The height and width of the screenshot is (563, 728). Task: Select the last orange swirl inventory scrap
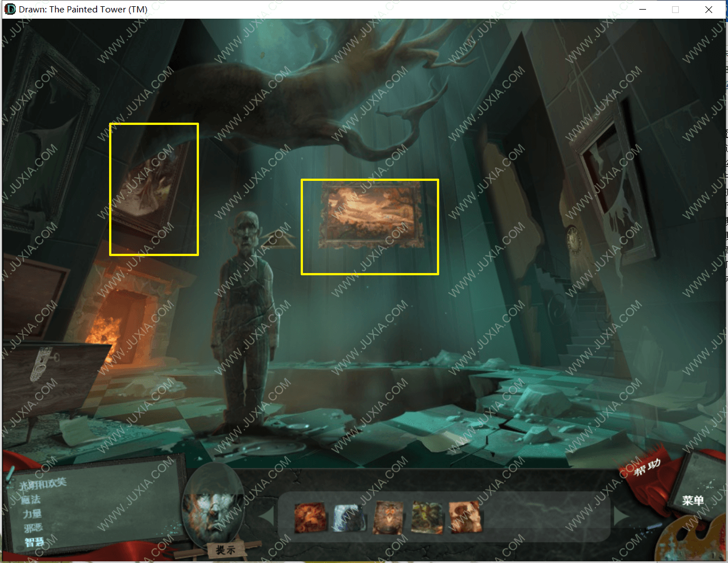[465, 517]
